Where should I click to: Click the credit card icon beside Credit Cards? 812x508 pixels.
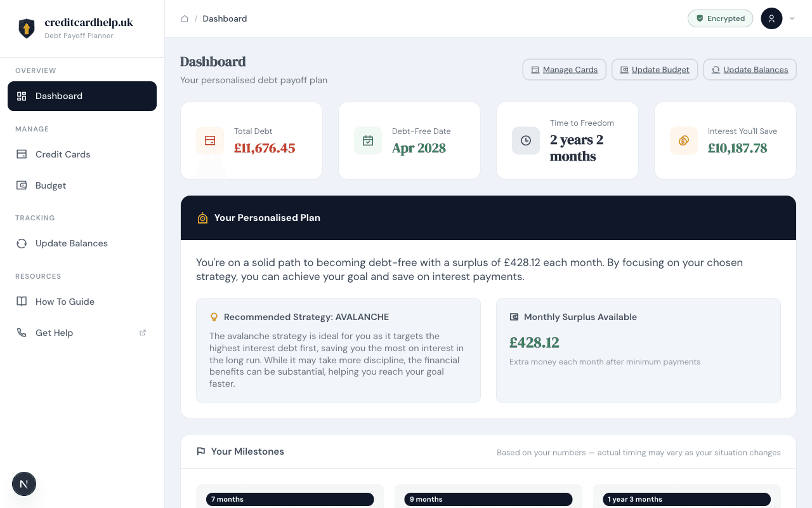22,154
